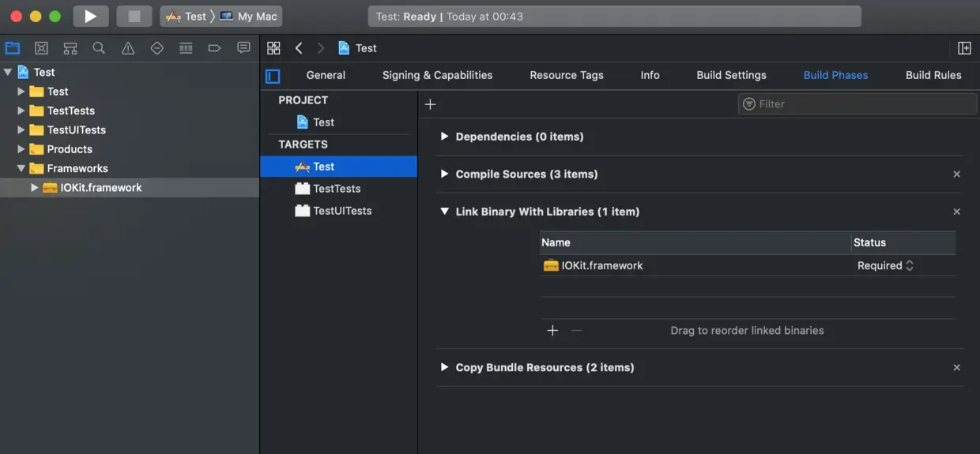
Task: Change IOKit.framework Required status
Action: (x=885, y=265)
